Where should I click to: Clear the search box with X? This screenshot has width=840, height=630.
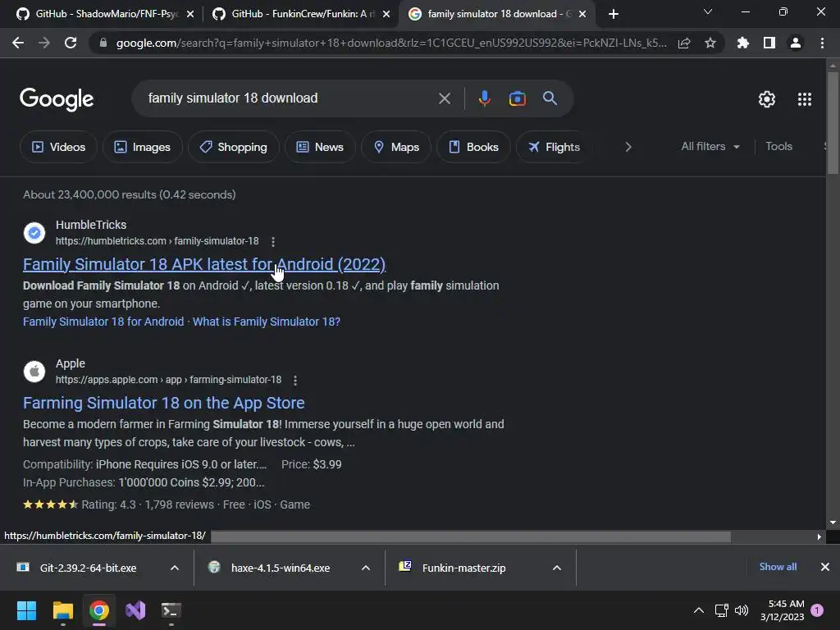444,98
